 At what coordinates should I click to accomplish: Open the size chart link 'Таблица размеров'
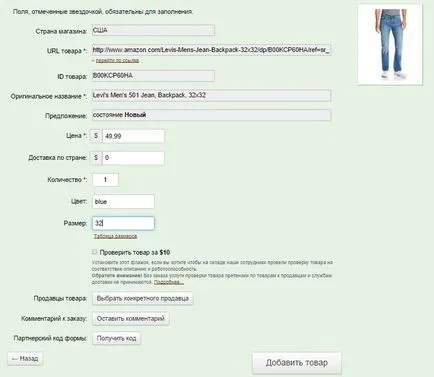point(115,236)
